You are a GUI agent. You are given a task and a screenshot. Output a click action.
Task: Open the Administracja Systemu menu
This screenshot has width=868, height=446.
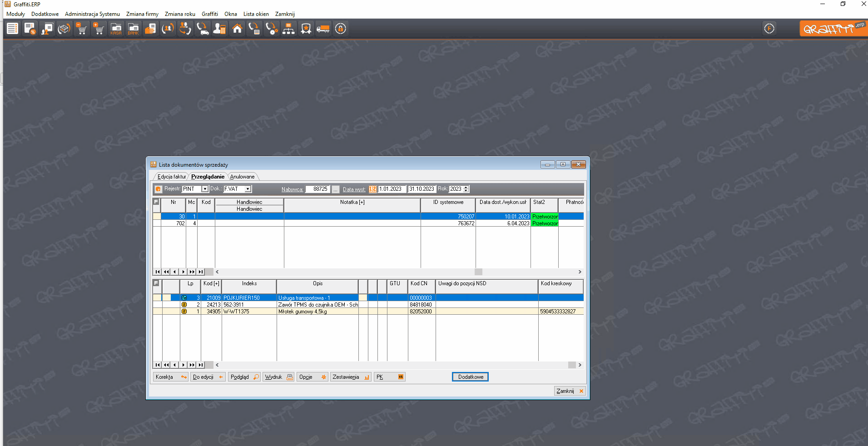tap(92, 14)
